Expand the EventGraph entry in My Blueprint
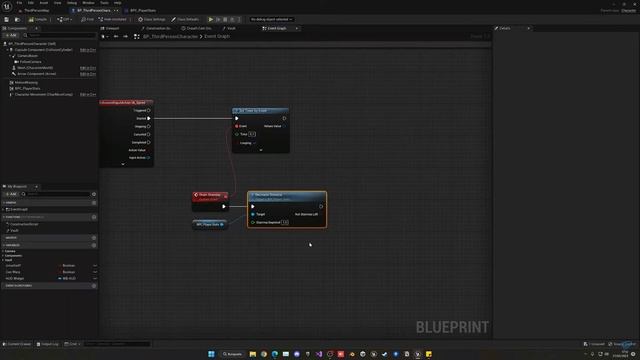The width and height of the screenshot is (640, 360). (4, 209)
